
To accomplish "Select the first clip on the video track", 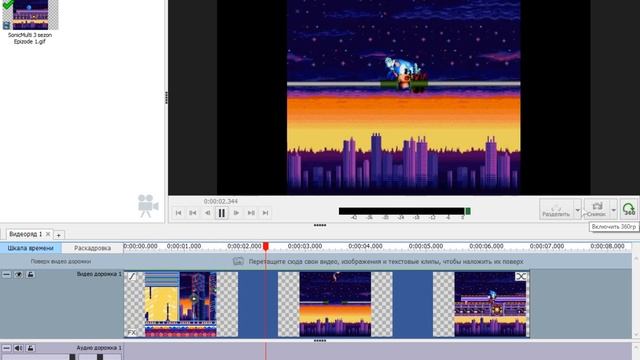I will [181, 304].
